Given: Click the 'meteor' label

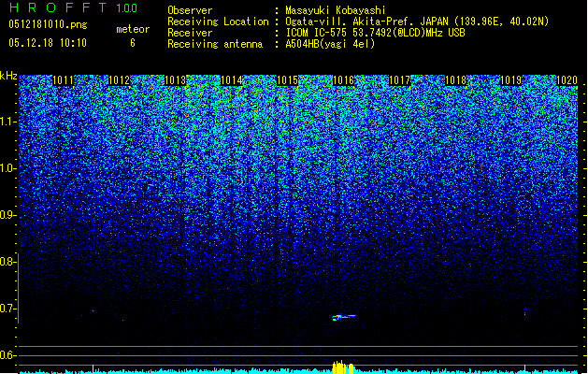Looking at the screenshot, I should click(x=133, y=29).
